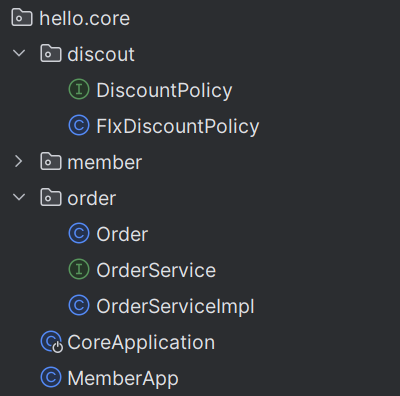Open the DiscountPolicy file
400x396 pixels.
164,91
